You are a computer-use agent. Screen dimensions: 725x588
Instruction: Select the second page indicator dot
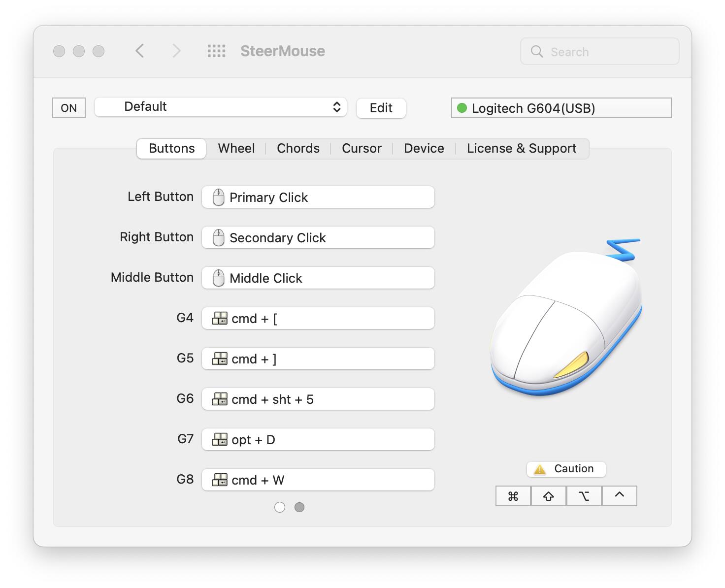(299, 507)
